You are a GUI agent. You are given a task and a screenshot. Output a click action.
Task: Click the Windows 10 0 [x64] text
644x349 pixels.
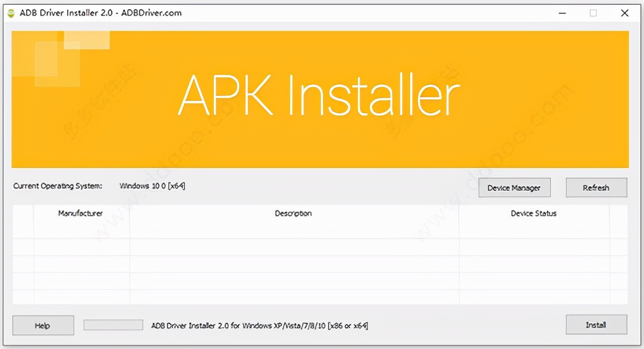pos(152,186)
